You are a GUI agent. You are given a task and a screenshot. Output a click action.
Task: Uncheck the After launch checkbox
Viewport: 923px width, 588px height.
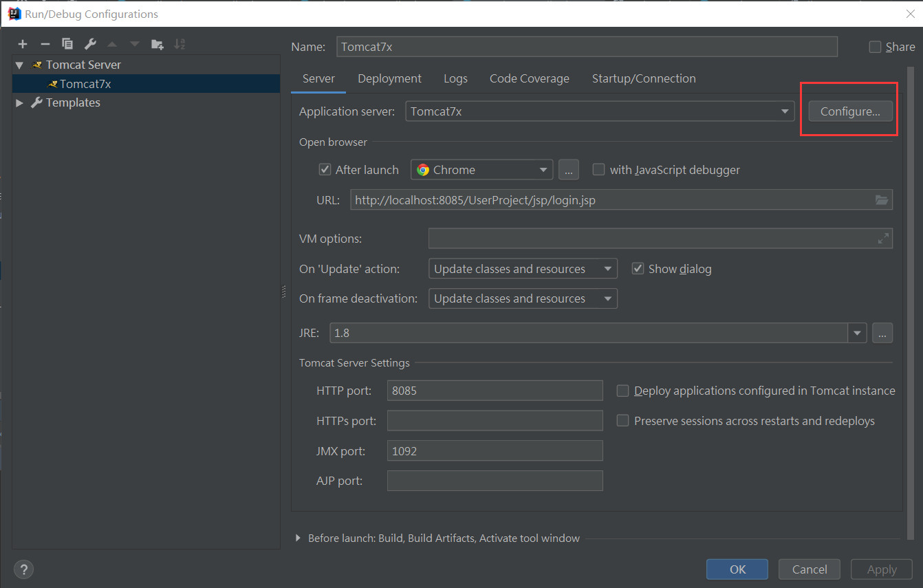pyautogui.click(x=325, y=170)
